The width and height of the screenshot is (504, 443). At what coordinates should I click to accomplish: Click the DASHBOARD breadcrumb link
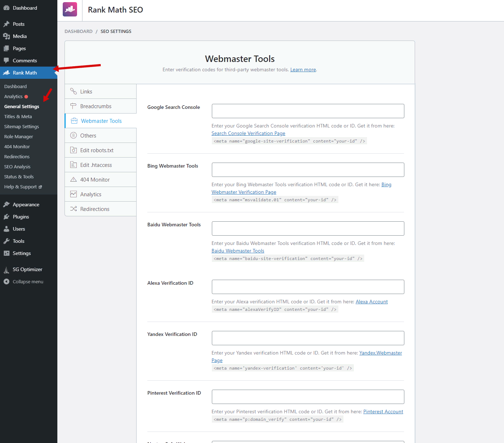click(x=79, y=31)
